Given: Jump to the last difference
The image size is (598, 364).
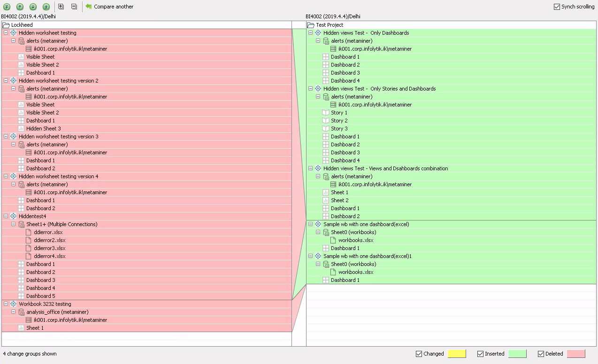Looking at the screenshot, I should pyautogui.click(x=46, y=7).
